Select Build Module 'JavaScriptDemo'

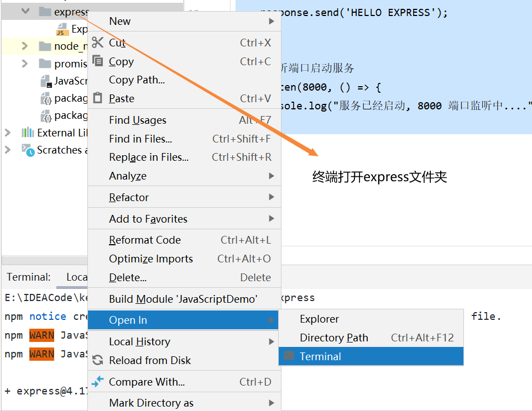pyautogui.click(x=184, y=299)
